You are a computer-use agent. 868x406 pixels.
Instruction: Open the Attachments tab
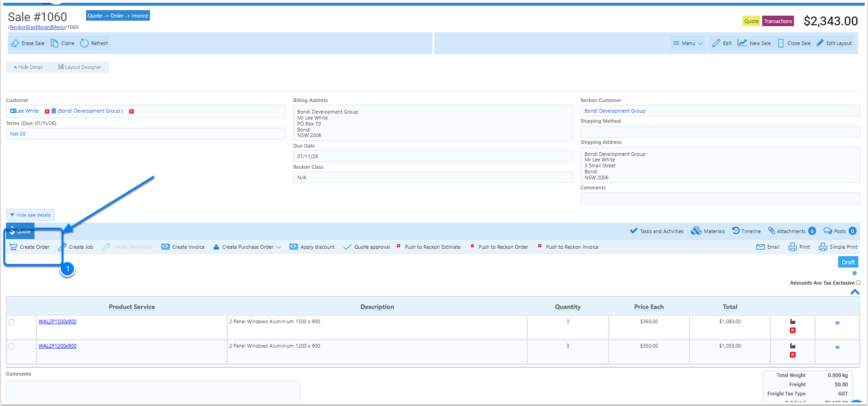(x=792, y=231)
